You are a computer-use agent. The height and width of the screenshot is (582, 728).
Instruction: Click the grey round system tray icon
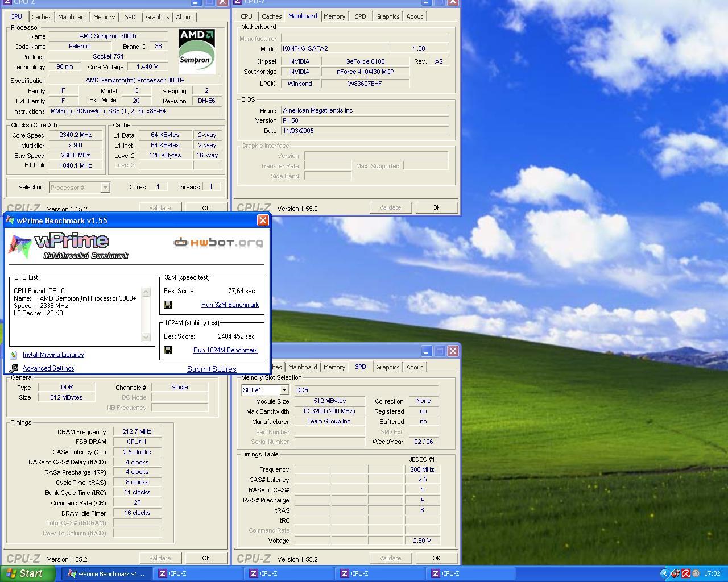696,573
